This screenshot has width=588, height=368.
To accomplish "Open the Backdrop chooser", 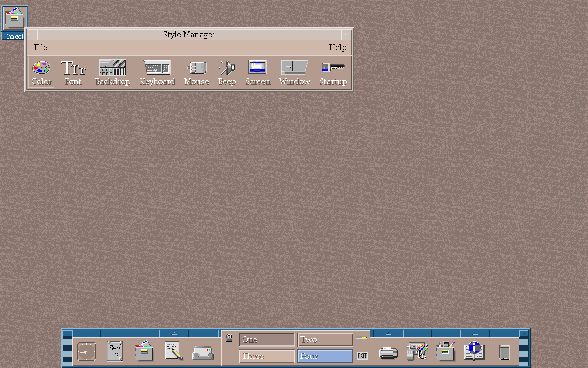I will coord(113,73).
